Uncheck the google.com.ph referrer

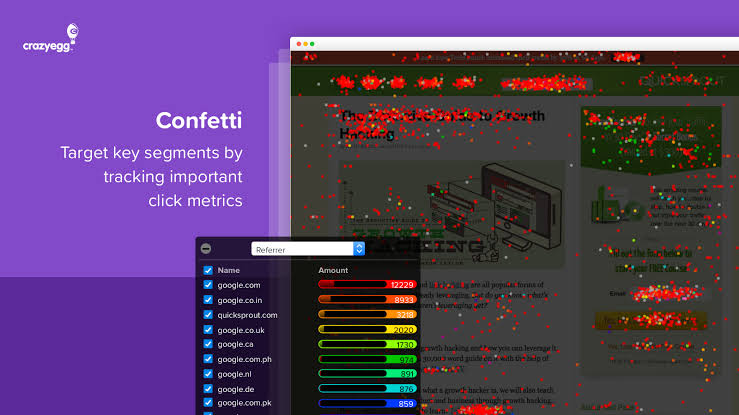[208, 359]
